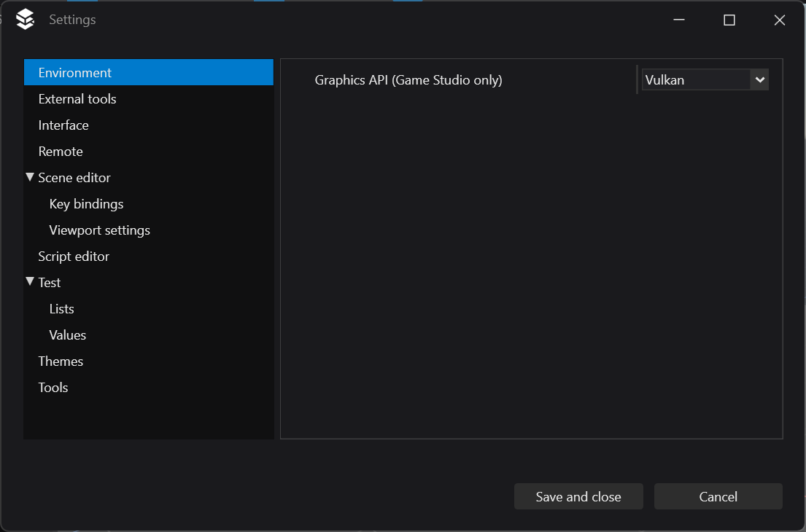Select the Environment category
The height and width of the screenshot is (532, 806).
point(149,72)
